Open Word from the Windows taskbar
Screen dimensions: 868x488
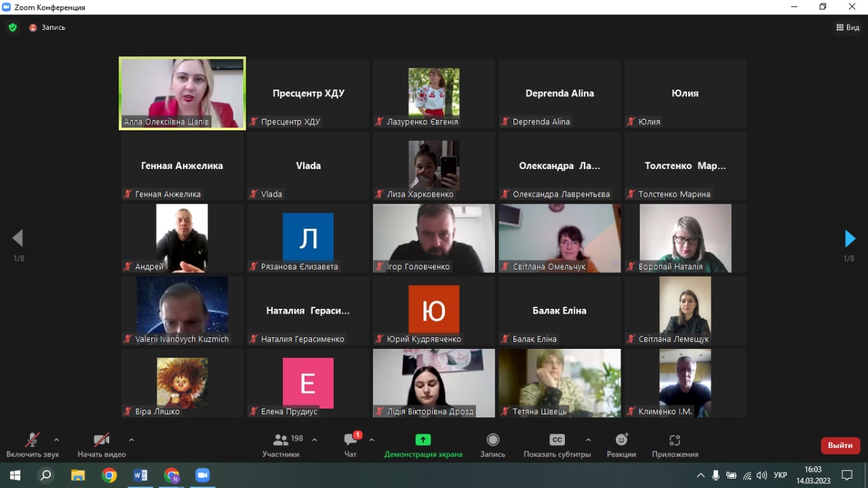pos(140,475)
